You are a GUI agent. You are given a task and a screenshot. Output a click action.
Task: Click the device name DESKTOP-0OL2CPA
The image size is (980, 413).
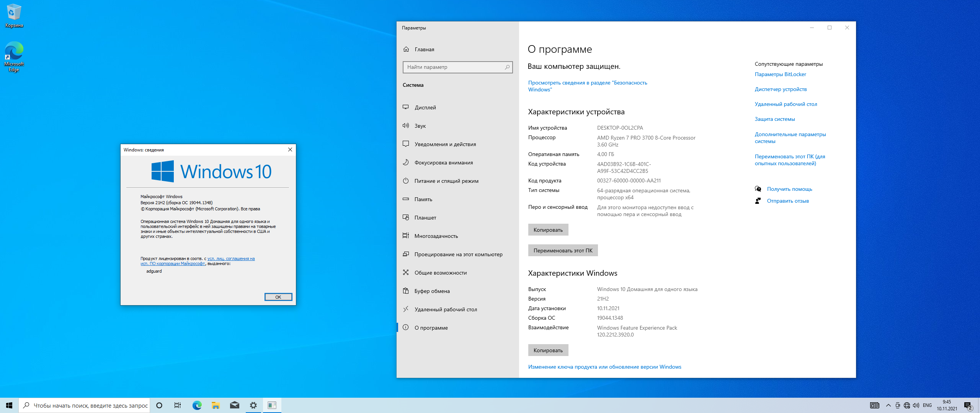[620, 128]
